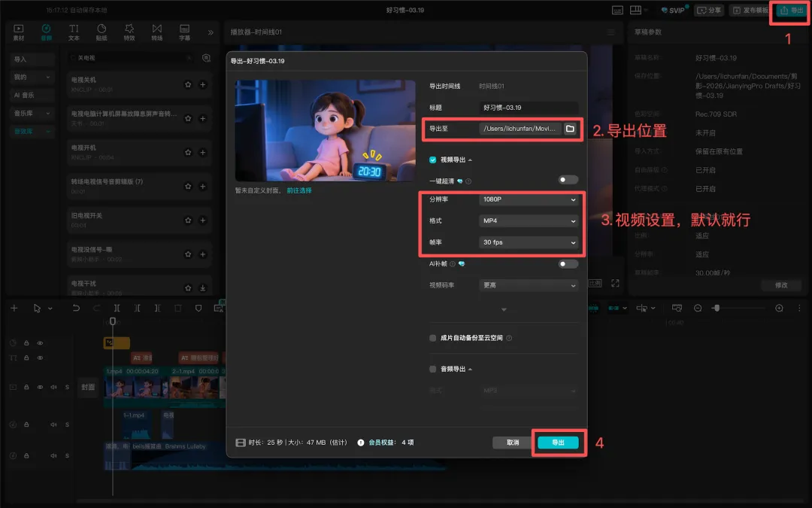Click the 导入 import button
Viewport: 812px width, 508px height.
coord(32,59)
